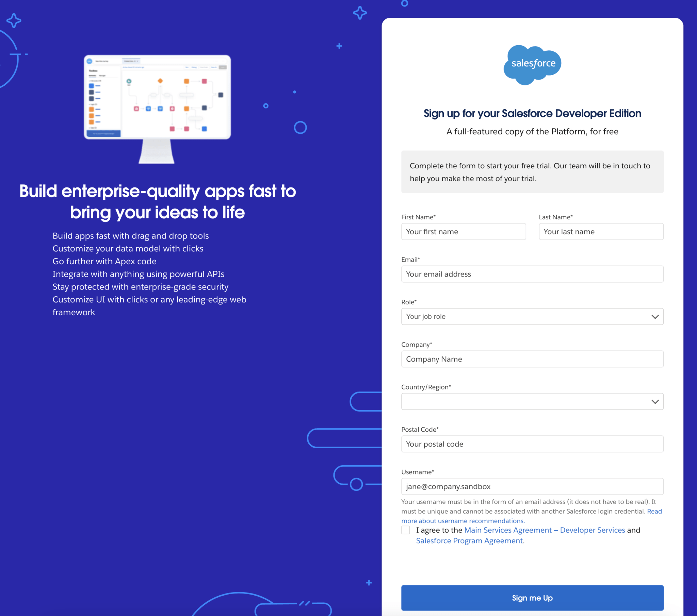This screenshot has height=616, width=697.
Task: Open the Main Services Agreement link
Action: tap(544, 530)
